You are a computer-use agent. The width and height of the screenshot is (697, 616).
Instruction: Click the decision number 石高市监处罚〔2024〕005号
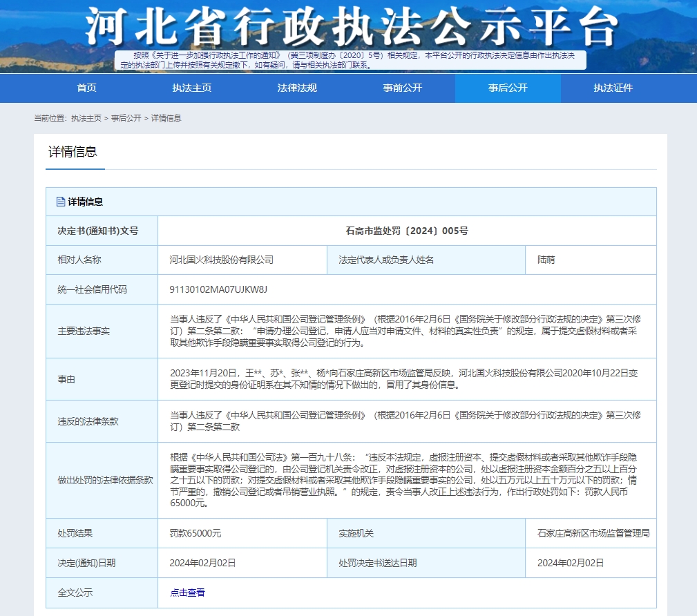click(x=407, y=231)
